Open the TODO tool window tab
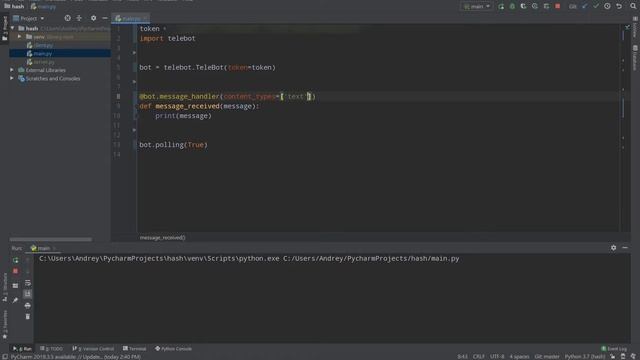Image resolution: width=640 pixels, height=360 pixels. coord(51,349)
